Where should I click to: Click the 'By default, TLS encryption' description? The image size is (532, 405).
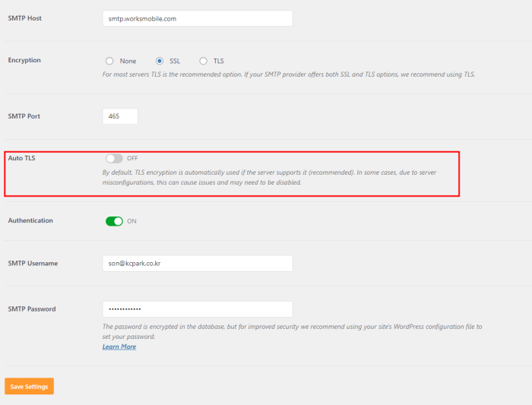click(x=269, y=177)
